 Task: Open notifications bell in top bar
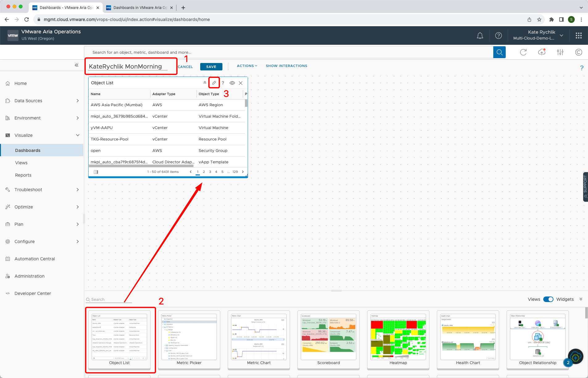(480, 35)
